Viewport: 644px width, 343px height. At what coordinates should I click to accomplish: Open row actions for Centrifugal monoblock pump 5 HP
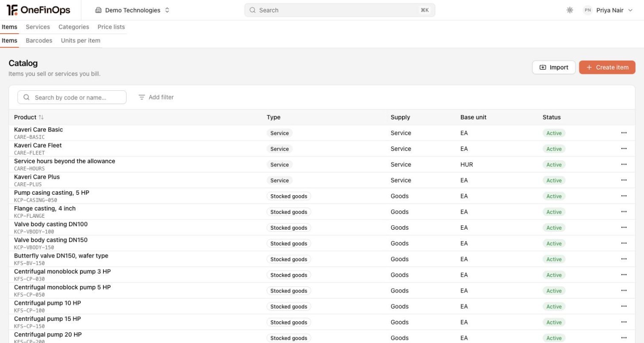click(x=624, y=290)
